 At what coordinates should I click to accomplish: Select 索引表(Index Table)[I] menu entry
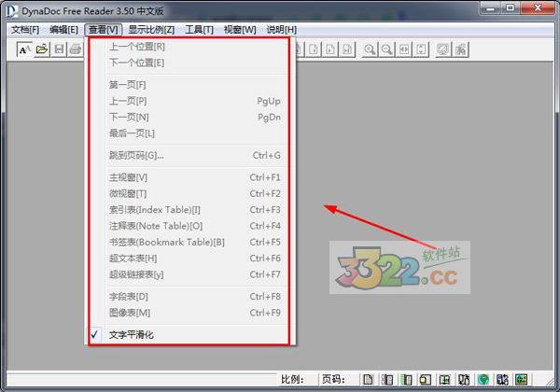[x=189, y=210]
